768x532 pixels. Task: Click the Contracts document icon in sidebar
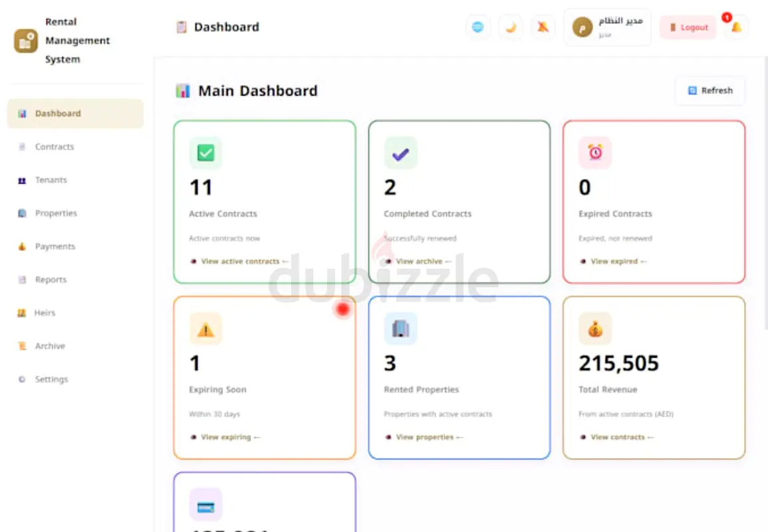point(22,147)
